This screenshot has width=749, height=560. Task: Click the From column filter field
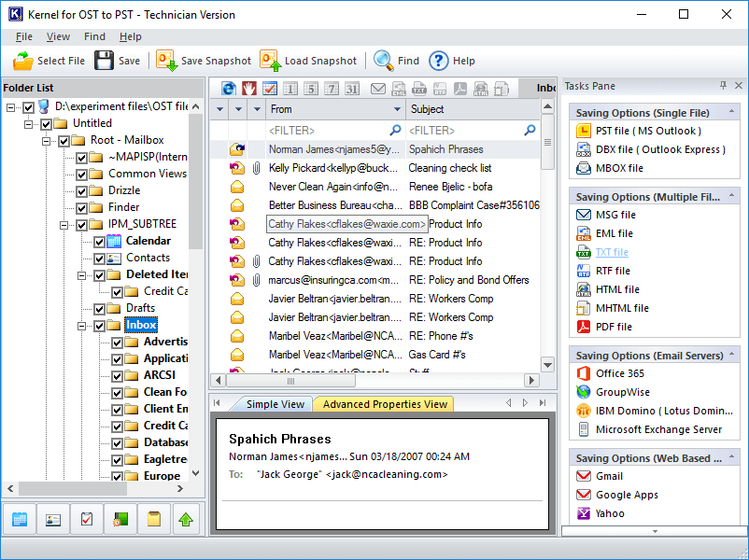335,131
